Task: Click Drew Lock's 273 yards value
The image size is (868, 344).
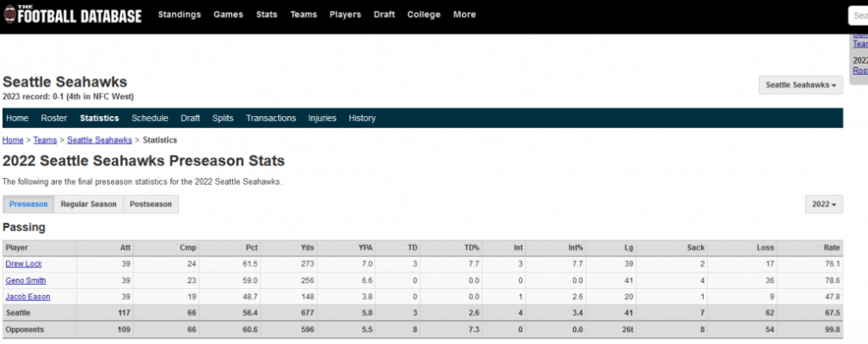Action: click(308, 264)
